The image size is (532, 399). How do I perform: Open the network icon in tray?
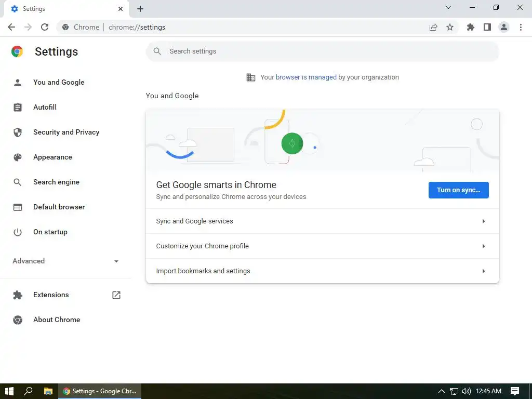coord(454,391)
